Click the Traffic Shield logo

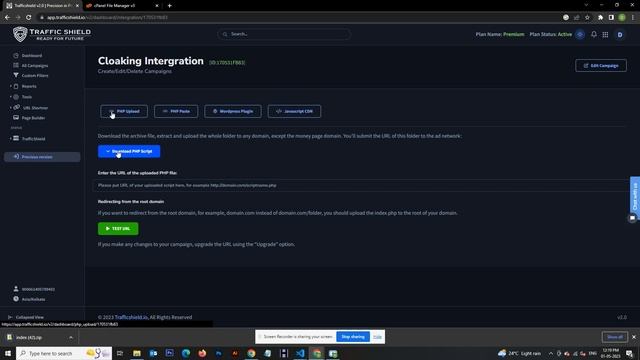point(52,34)
